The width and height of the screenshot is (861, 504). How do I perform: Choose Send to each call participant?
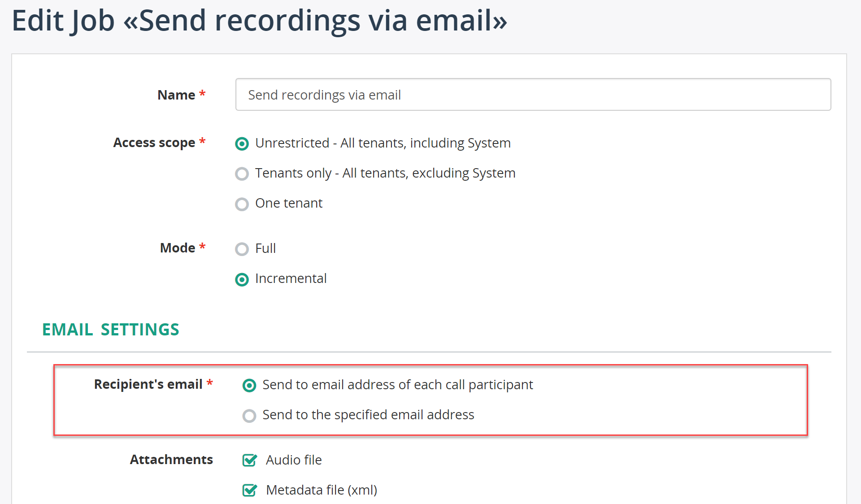point(249,385)
